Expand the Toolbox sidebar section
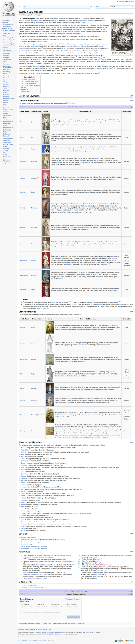 pyautogui.click(x=5, y=47)
